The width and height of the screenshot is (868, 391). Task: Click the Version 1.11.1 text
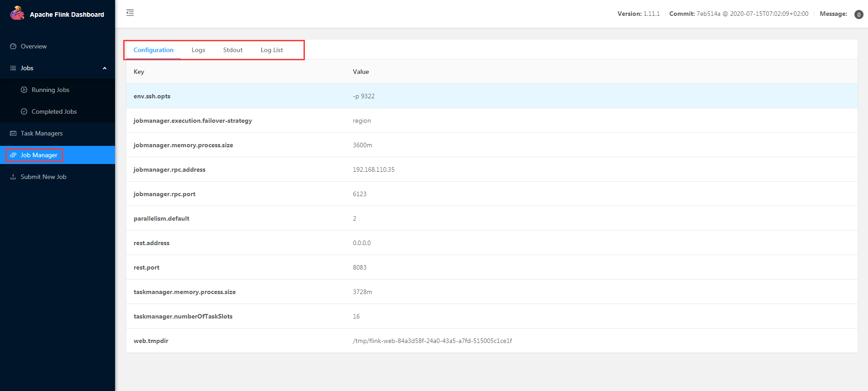(x=639, y=14)
